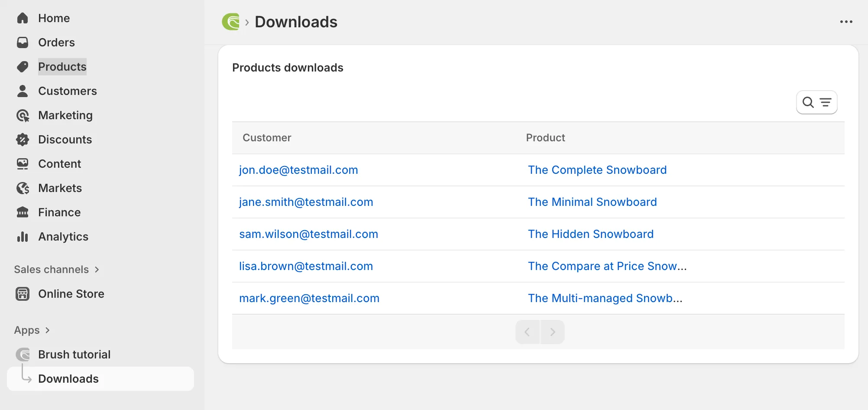
Task: Open Finance in the sidebar
Action: click(x=59, y=212)
